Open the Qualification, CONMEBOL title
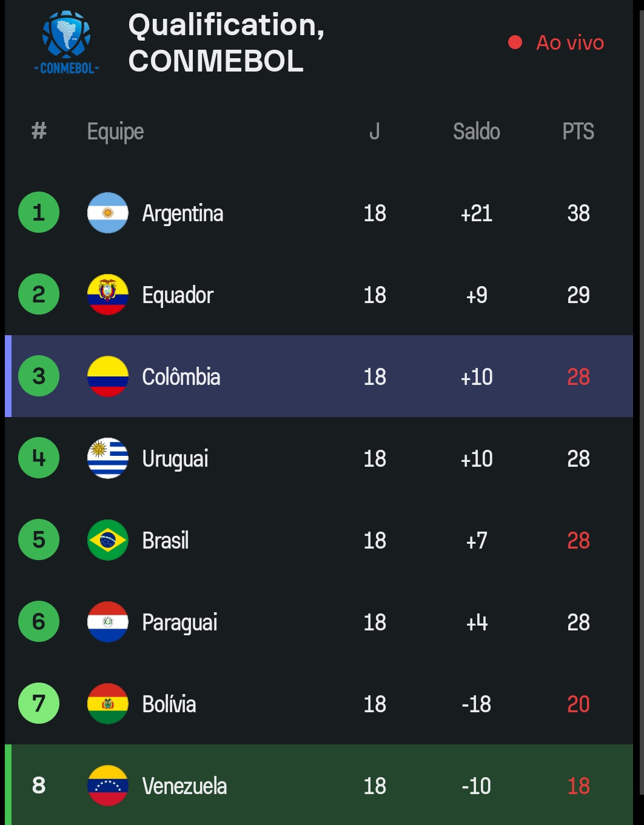The height and width of the screenshot is (825, 644). (x=226, y=43)
